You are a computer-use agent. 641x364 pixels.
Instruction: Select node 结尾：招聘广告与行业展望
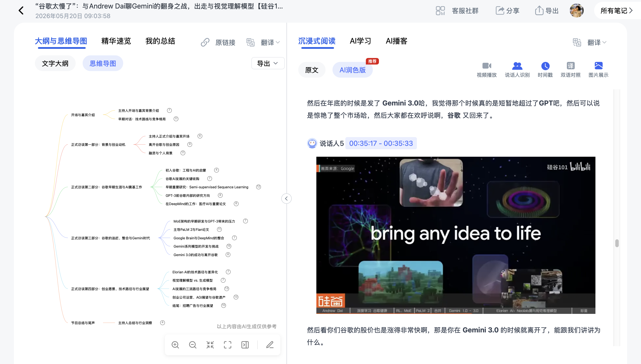[193, 306]
